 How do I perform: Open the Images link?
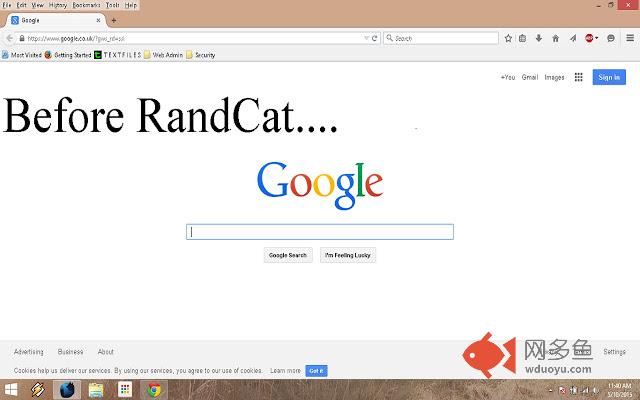click(554, 77)
